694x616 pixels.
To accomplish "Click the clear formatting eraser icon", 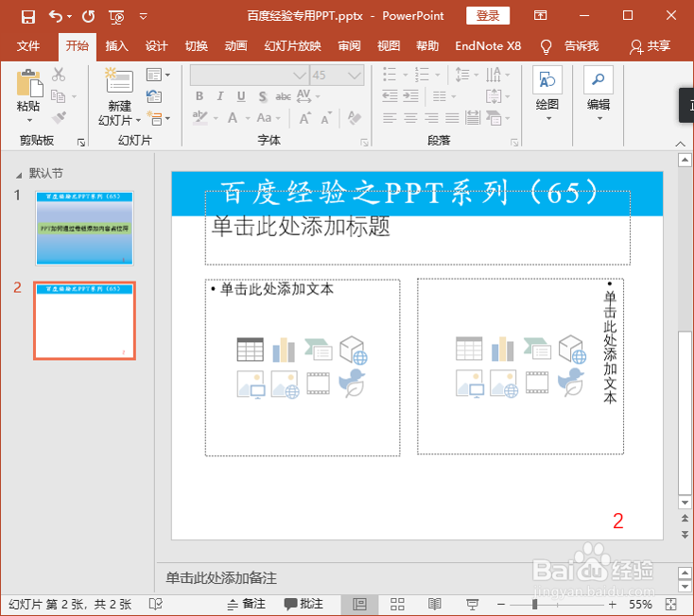I will 354,118.
